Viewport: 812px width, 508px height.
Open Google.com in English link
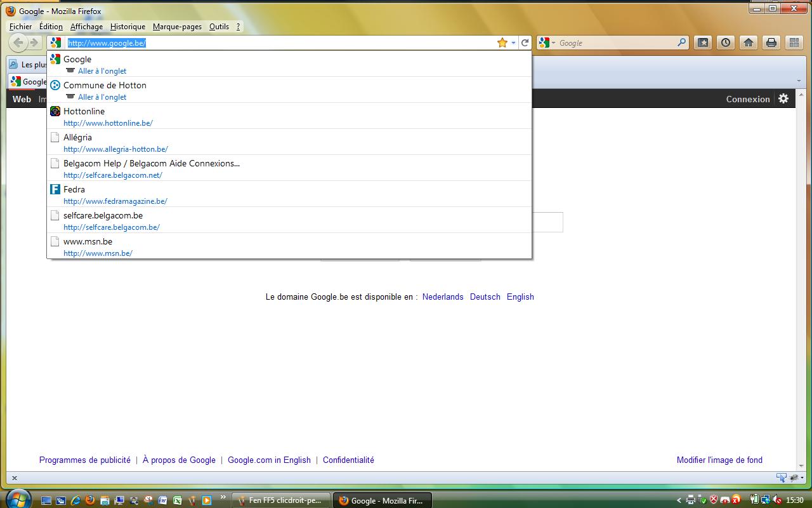pyautogui.click(x=269, y=460)
